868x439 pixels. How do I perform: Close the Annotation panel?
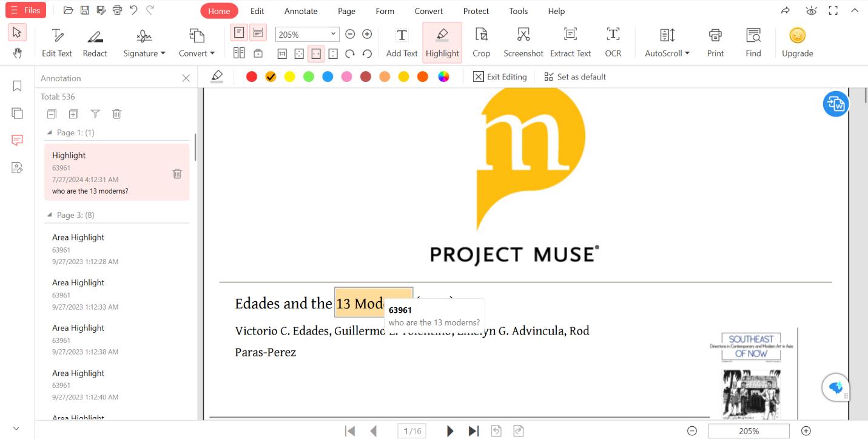pyautogui.click(x=186, y=78)
